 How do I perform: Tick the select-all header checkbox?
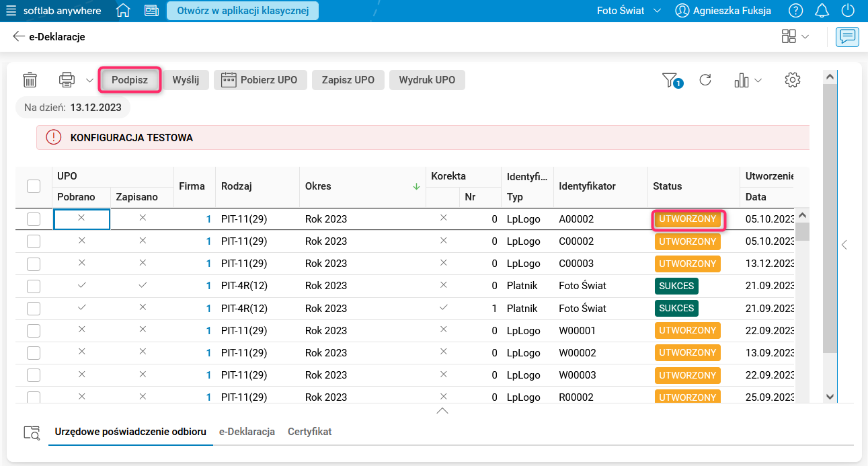tap(34, 186)
